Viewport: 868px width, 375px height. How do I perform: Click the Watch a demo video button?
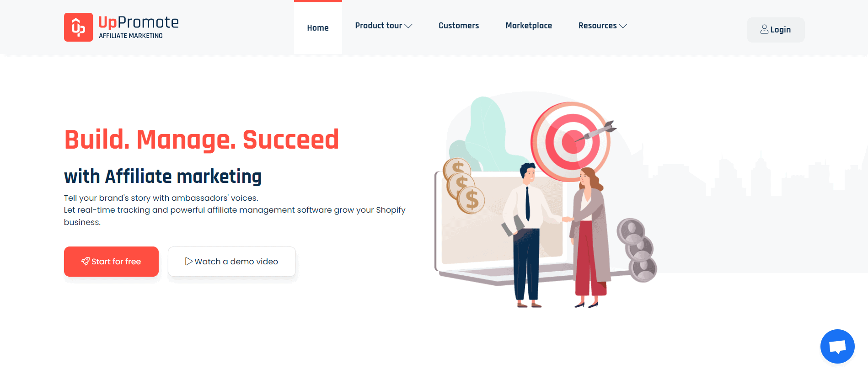tap(232, 262)
